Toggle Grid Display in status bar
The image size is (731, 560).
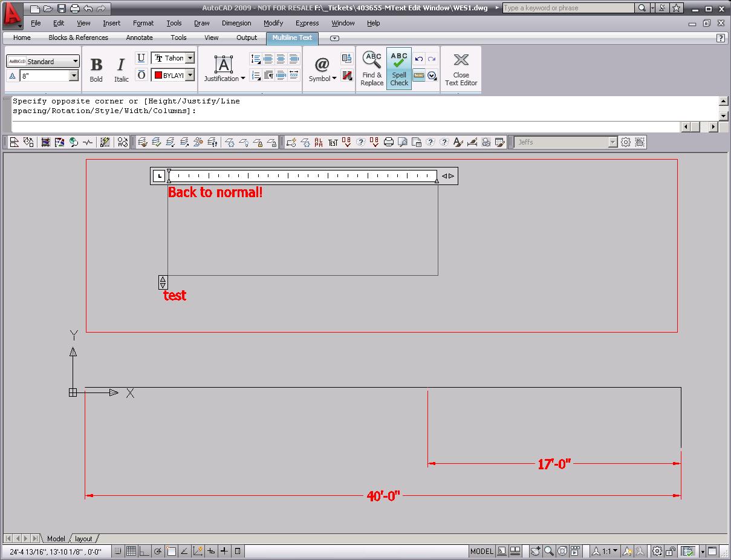(131, 551)
